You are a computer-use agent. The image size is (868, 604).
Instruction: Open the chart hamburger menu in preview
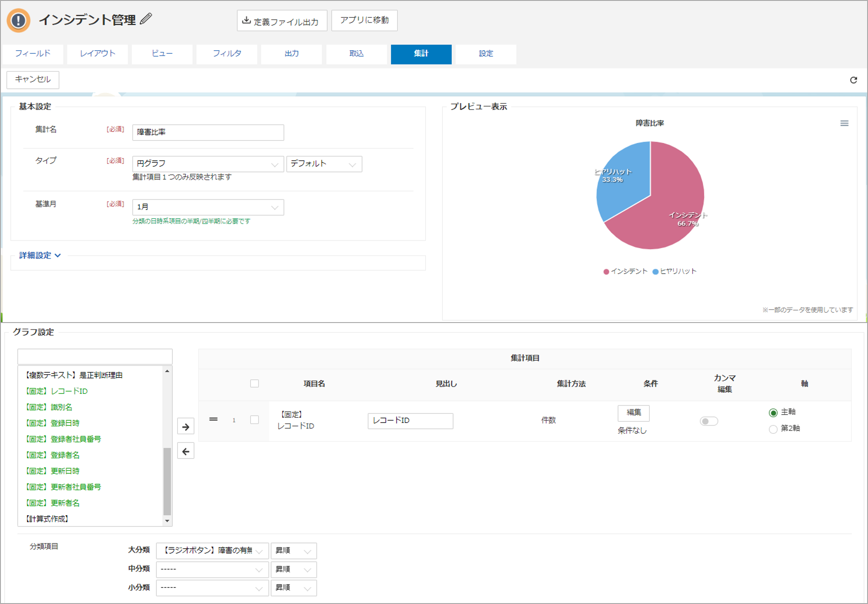(x=844, y=123)
